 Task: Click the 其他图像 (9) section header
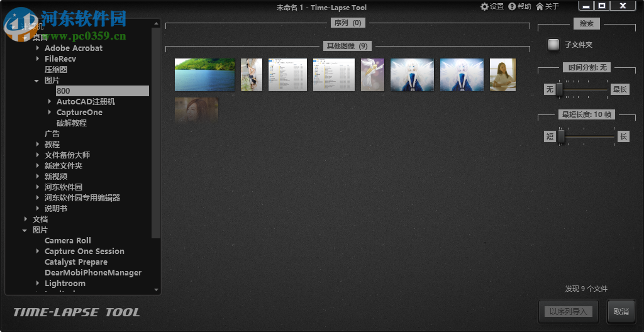point(347,46)
